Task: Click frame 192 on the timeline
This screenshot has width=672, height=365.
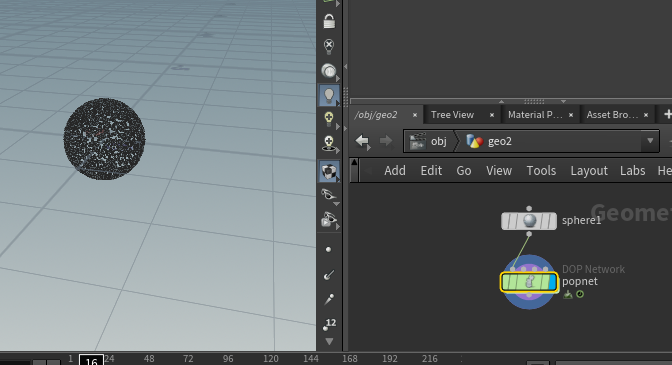Action: pos(390,359)
